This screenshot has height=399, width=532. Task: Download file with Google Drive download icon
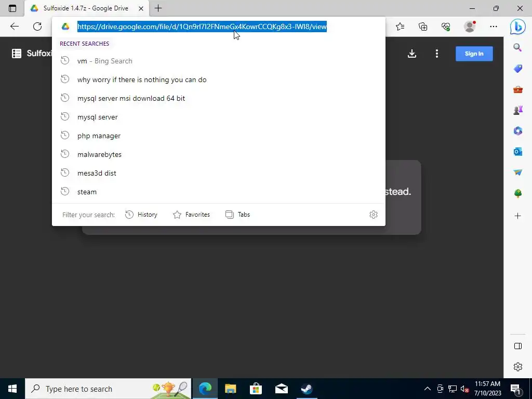[x=412, y=54]
